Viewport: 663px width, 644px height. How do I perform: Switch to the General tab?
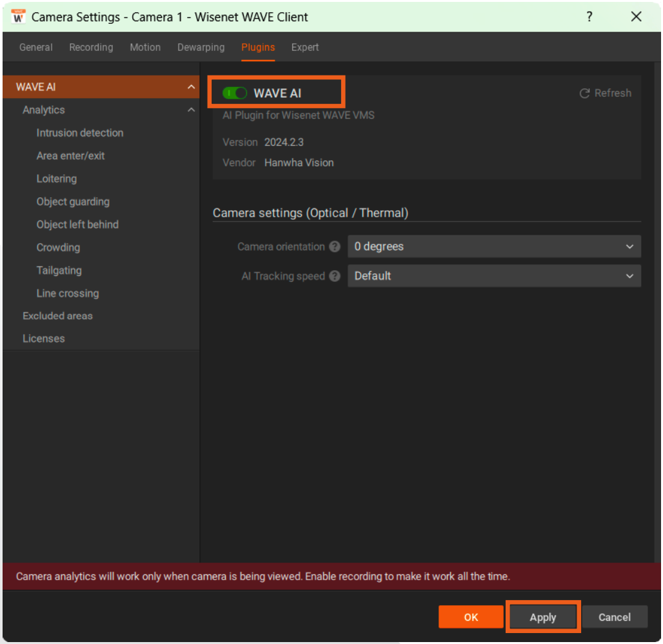36,47
